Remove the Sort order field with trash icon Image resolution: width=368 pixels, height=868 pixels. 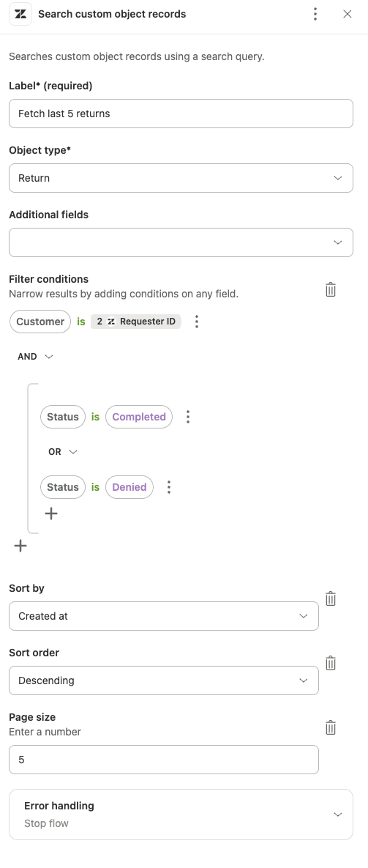pyautogui.click(x=331, y=663)
